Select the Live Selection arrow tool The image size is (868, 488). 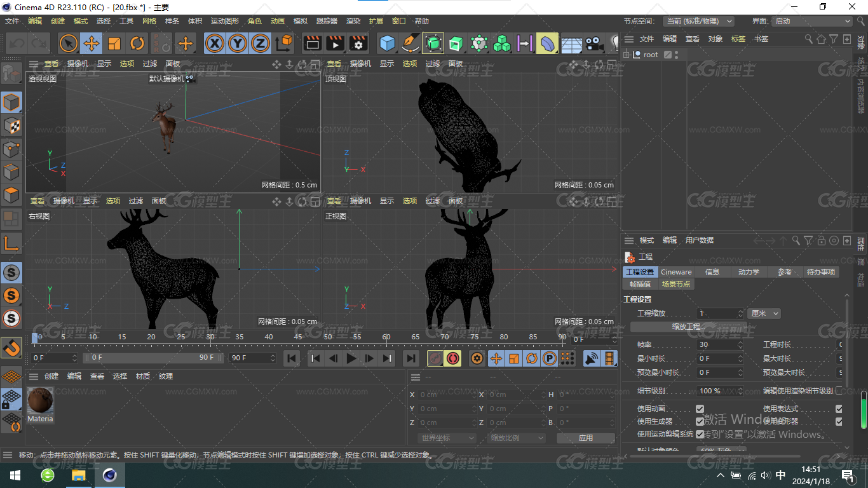click(x=69, y=43)
